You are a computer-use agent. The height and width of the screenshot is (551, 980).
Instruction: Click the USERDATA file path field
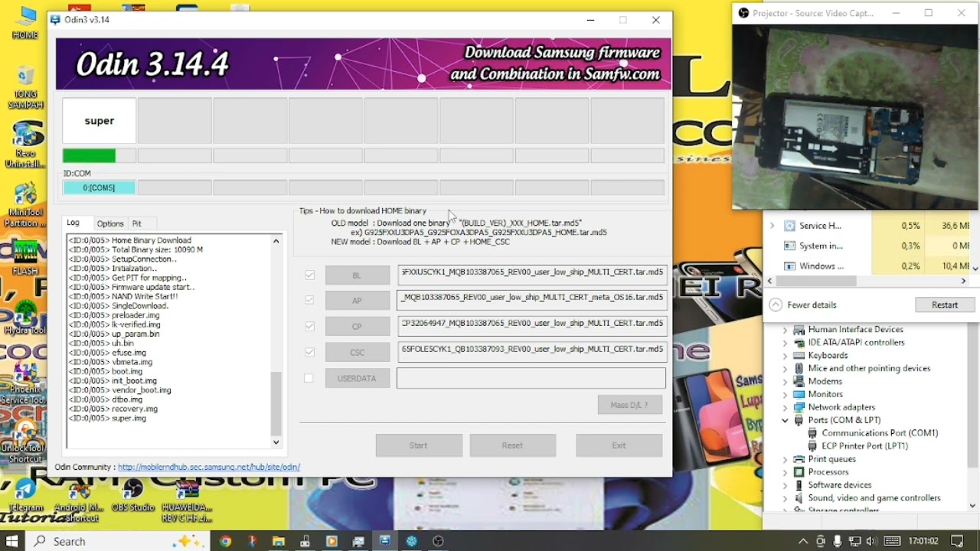pyautogui.click(x=531, y=378)
